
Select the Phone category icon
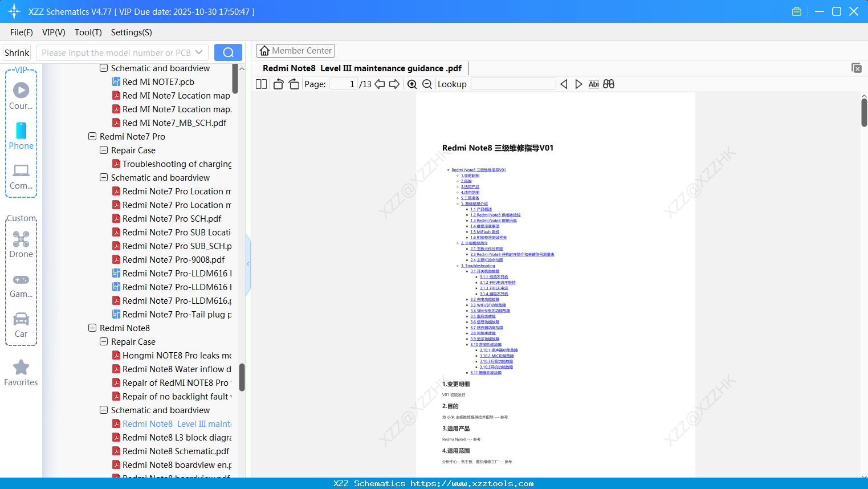pyautogui.click(x=21, y=136)
